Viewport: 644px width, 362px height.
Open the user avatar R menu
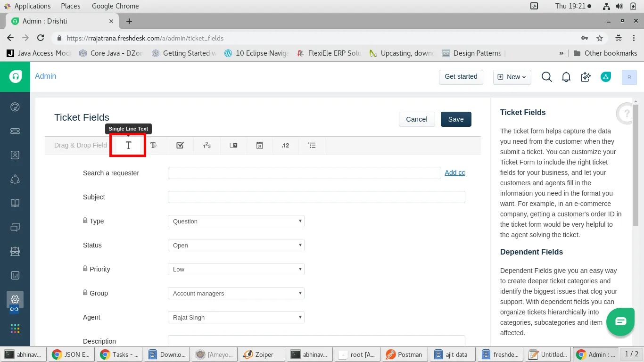point(629,77)
